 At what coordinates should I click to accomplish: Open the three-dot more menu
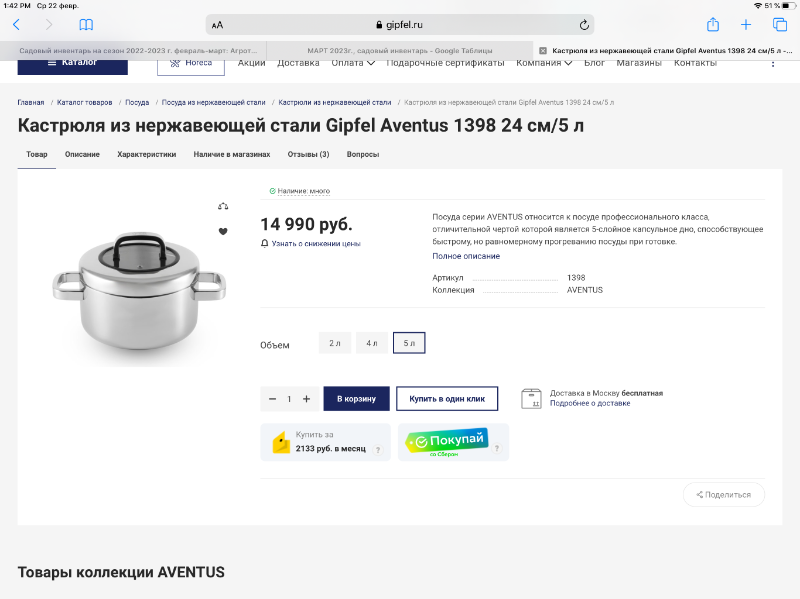tap(773, 63)
